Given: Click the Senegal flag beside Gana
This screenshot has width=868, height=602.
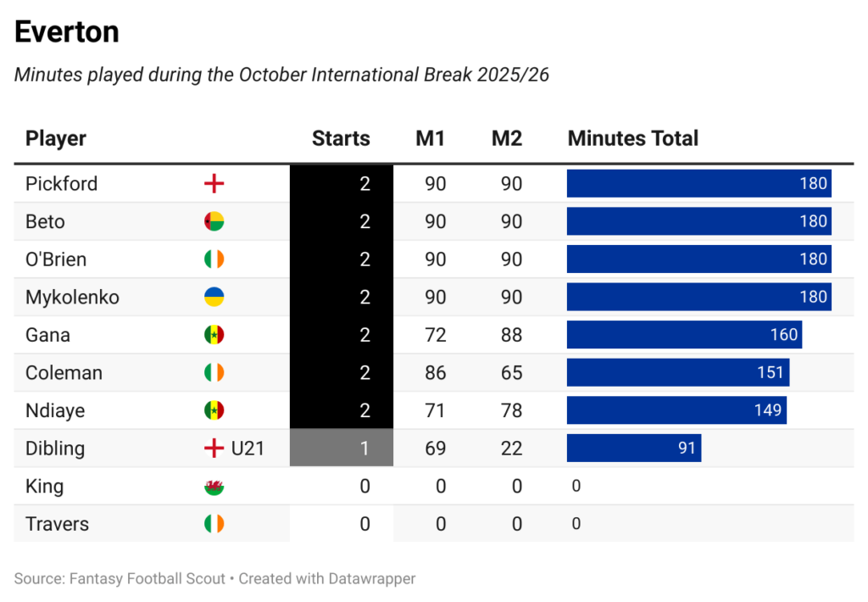Looking at the screenshot, I should click(214, 335).
